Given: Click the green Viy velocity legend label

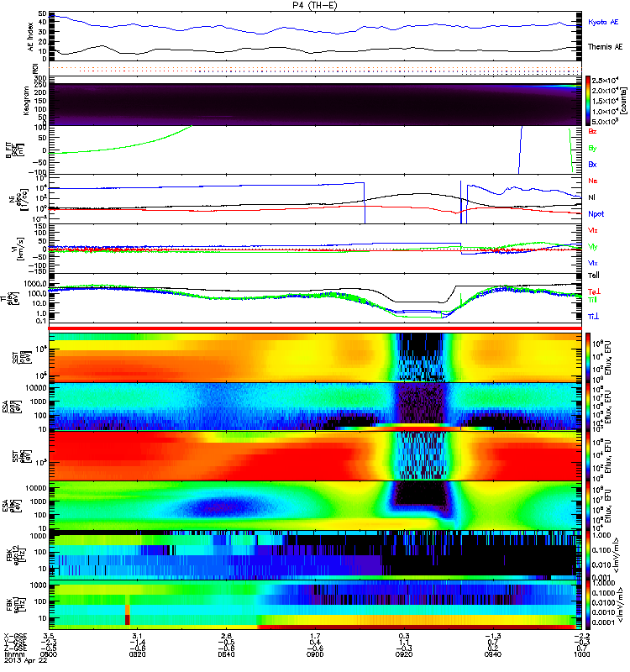Looking at the screenshot, I should click(592, 247).
